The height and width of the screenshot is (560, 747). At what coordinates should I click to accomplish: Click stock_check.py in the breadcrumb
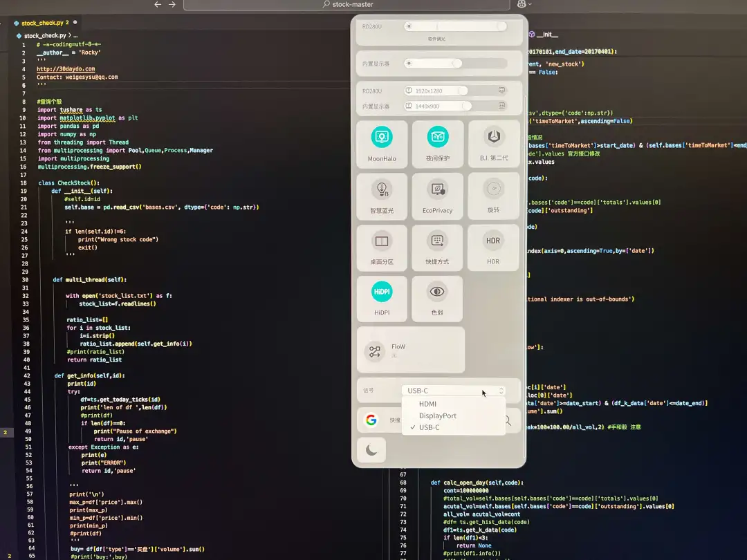pos(45,36)
